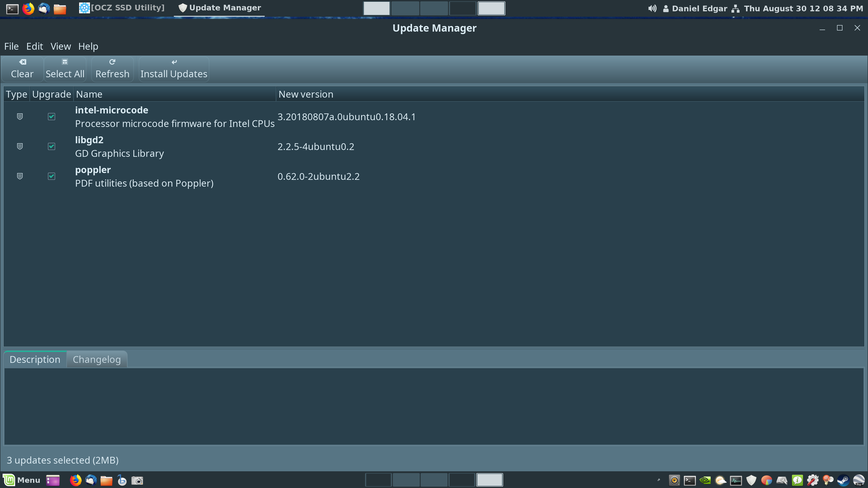Image resolution: width=868 pixels, height=488 pixels.
Task: Sort by the Type column header
Action: [17, 94]
